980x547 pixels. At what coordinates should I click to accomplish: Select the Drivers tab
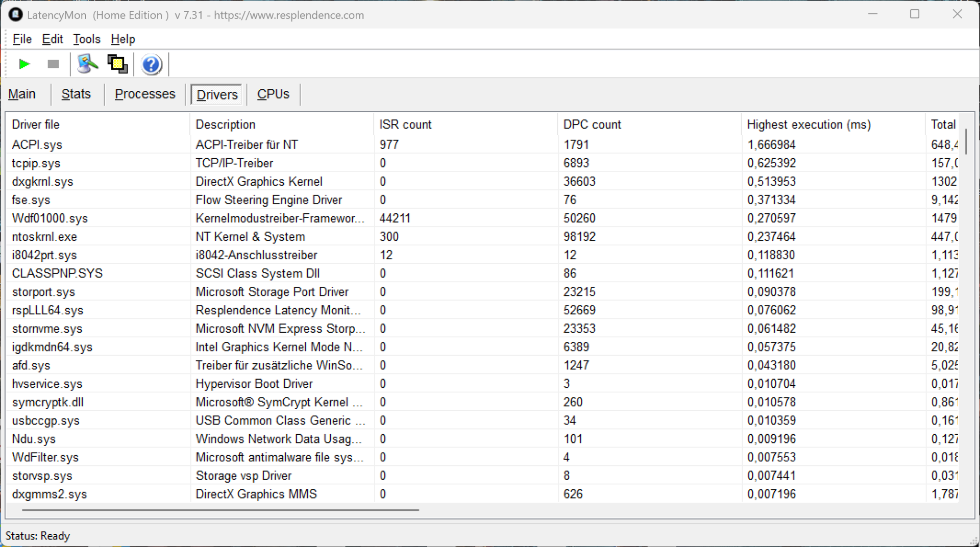click(217, 94)
